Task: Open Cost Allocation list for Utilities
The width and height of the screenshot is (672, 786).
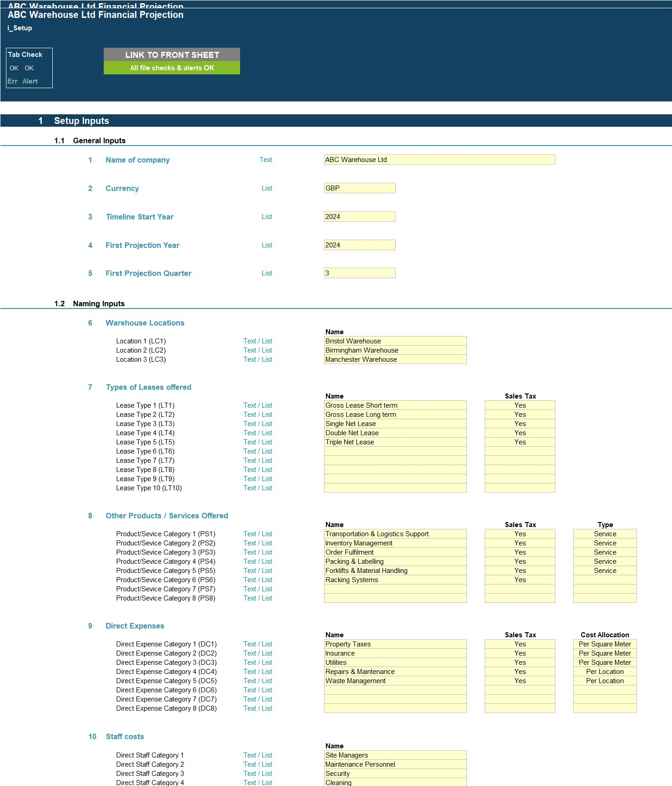Action: (x=605, y=662)
